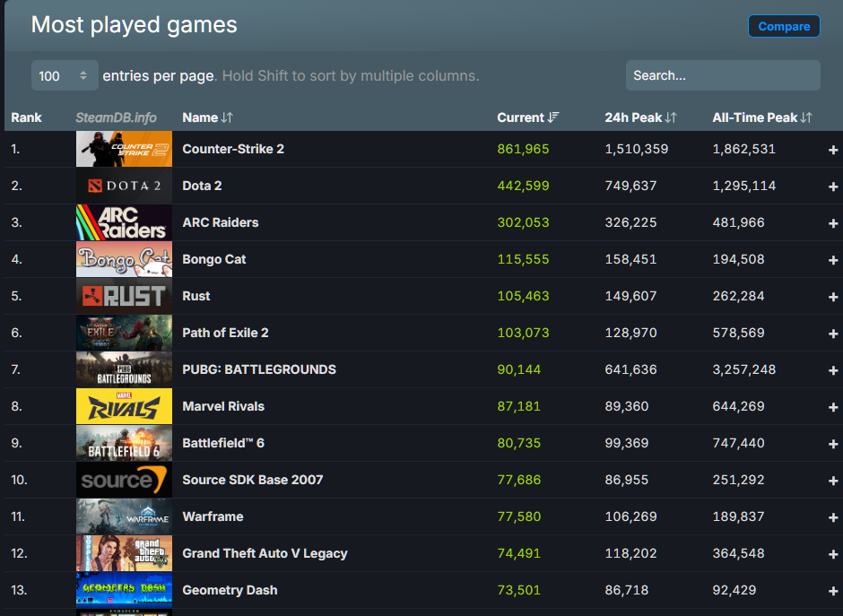Select 24h peak value 641,636
The height and width of the screenshot is (616, 843).
[x=630, y=369]
